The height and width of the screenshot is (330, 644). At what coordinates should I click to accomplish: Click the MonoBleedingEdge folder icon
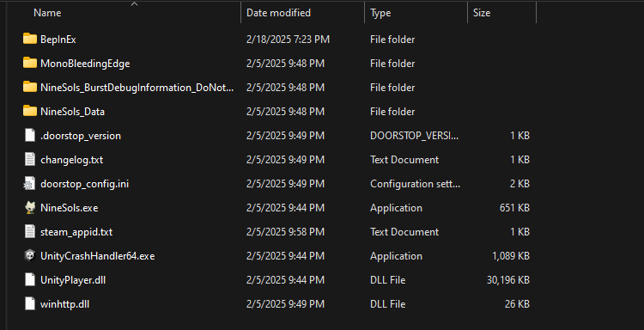[30, 63]
